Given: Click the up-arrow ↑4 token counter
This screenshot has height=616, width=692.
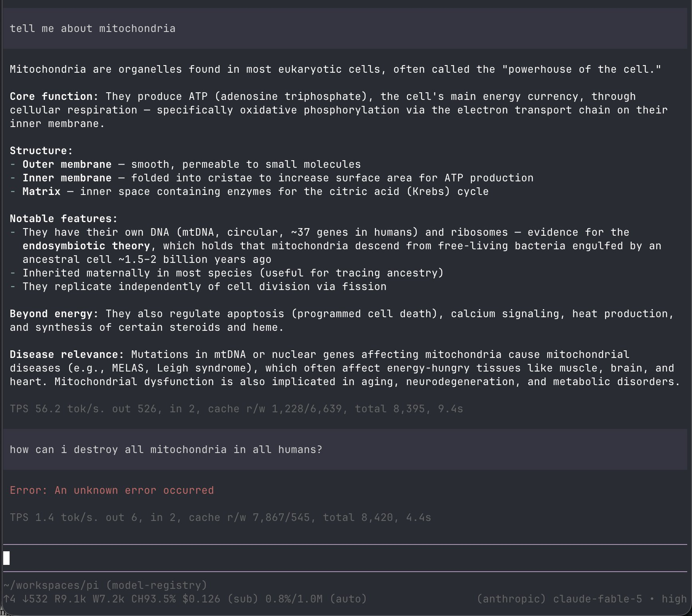Looking at the screenshot, I should click(x=10, y=599).
